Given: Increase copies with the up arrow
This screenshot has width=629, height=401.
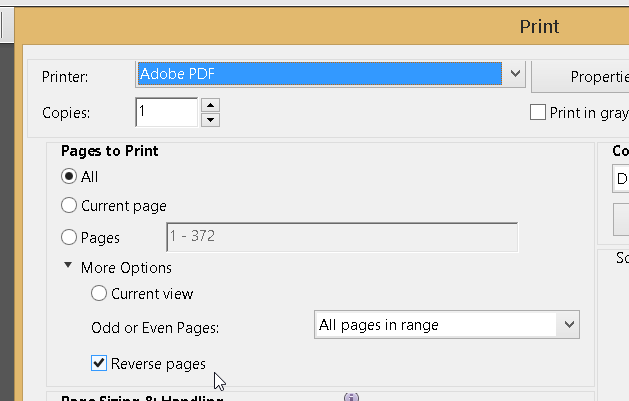Looking at the screenshot, I should click(211, 105).
